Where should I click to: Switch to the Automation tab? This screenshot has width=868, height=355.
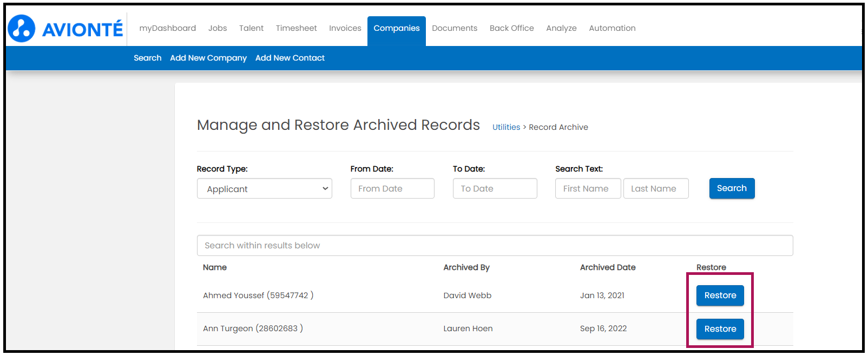click(612, 28)
